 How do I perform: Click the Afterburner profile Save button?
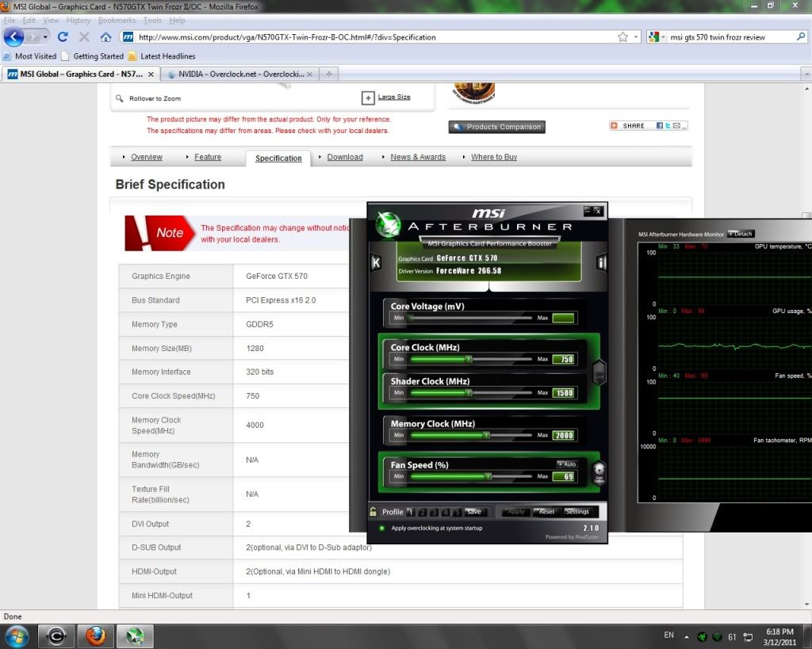click(474, 512)
